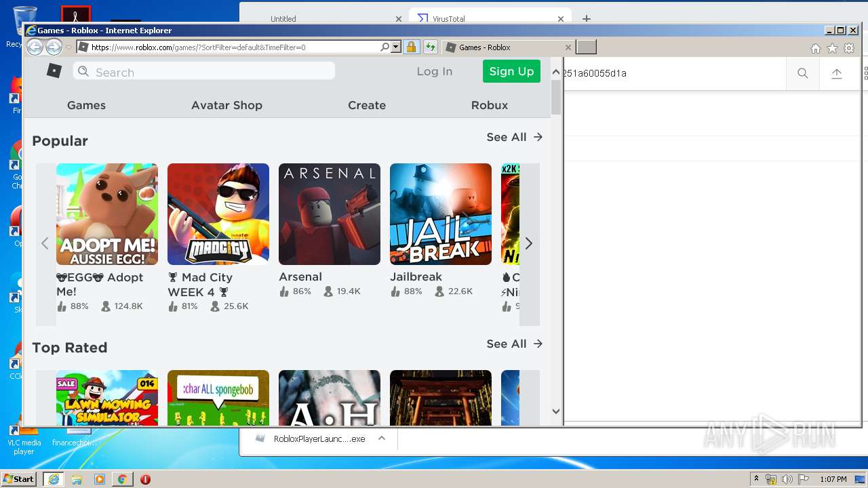Click the Arsenal game title
868x488 pixels.
(x=300, y=277)
